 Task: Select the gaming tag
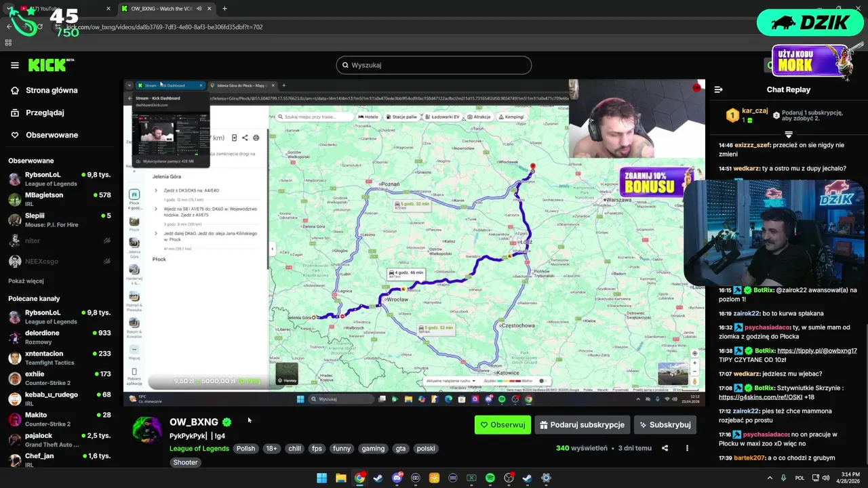tap(373, 449)
